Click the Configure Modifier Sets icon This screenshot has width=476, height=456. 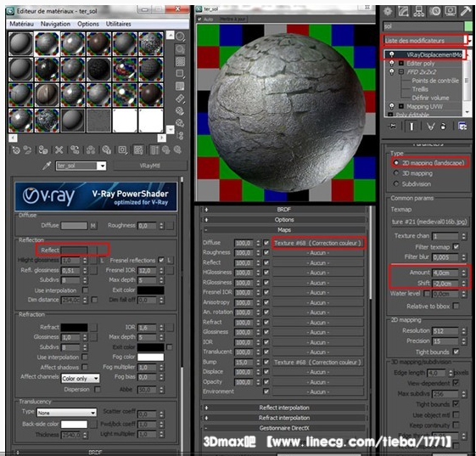(462, 126)
